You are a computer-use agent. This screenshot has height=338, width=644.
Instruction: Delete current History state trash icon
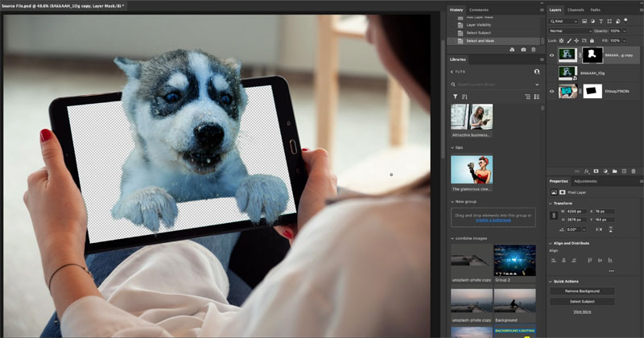coord(534,50)
